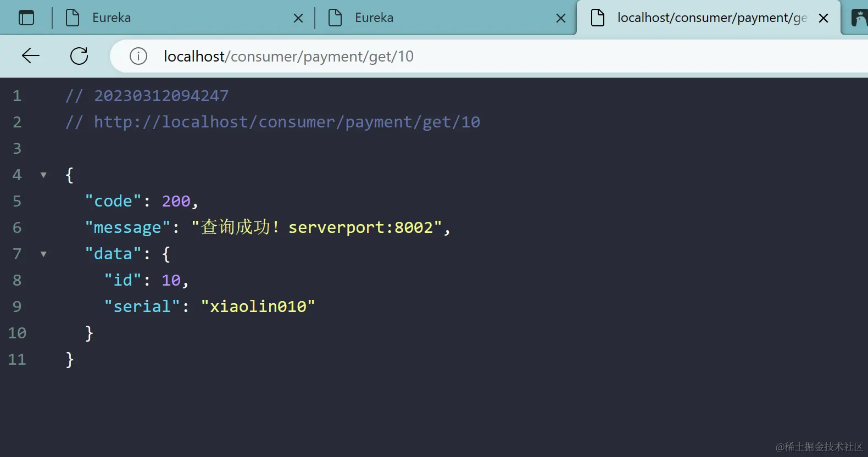Collapse the "data" object on line 7
Screen dimensions: 868x457
pyautogui.click(x=43, y=254)
